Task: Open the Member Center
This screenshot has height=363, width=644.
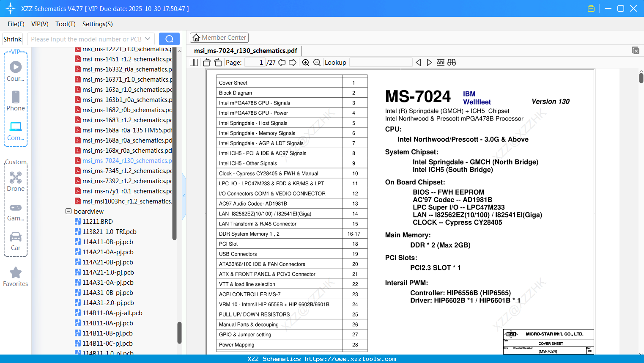Action: [219, 38]
